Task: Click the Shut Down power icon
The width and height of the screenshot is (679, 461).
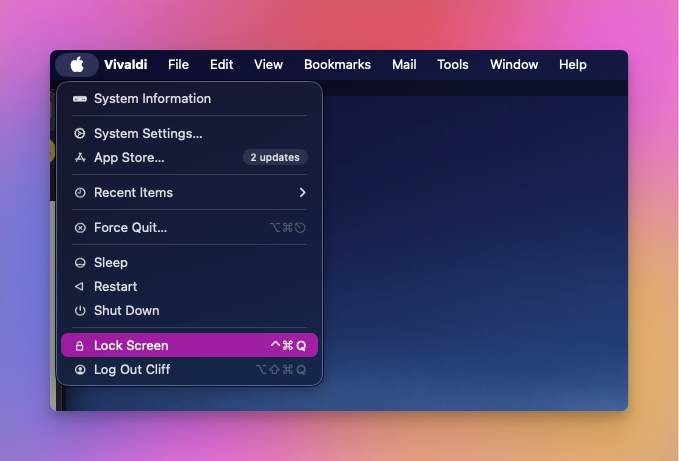Action: click(x=80, y=311)
